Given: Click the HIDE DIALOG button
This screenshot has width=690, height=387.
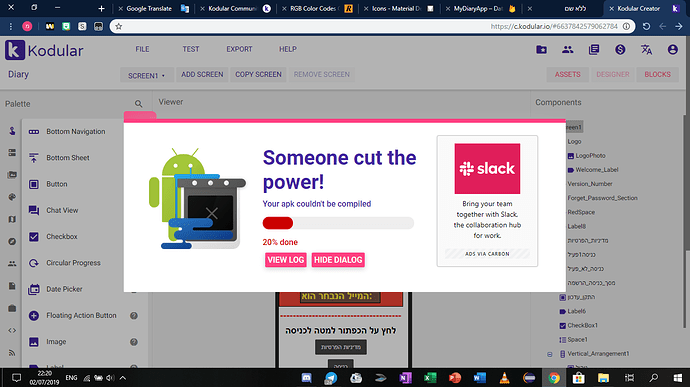Looking at the screenshot, I should 338,260.
